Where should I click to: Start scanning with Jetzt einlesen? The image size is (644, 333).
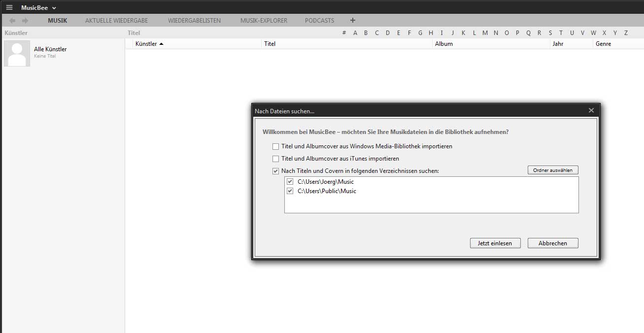tap(495, 243)
